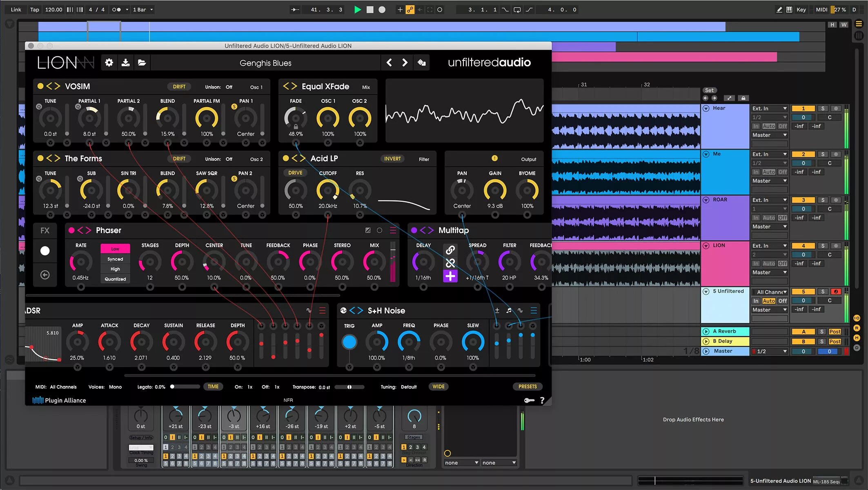Open the preset folder browser icon

tap(142, 62)
